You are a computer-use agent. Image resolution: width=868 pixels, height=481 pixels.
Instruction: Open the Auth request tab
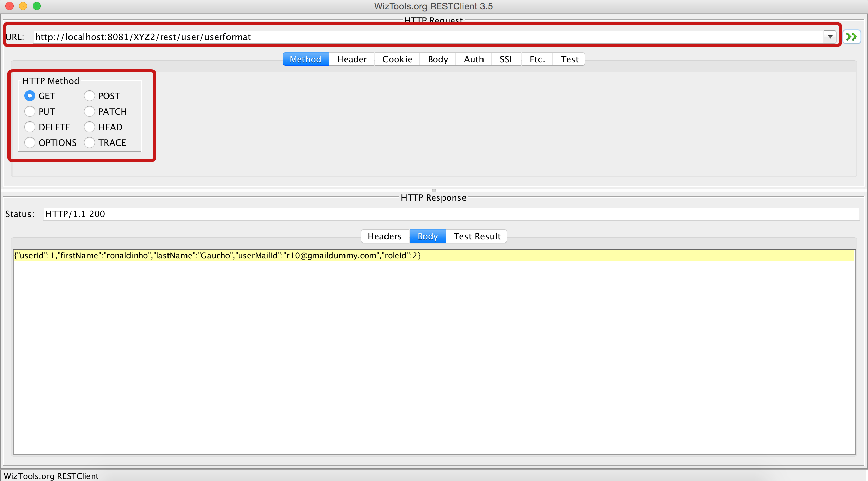473,59
